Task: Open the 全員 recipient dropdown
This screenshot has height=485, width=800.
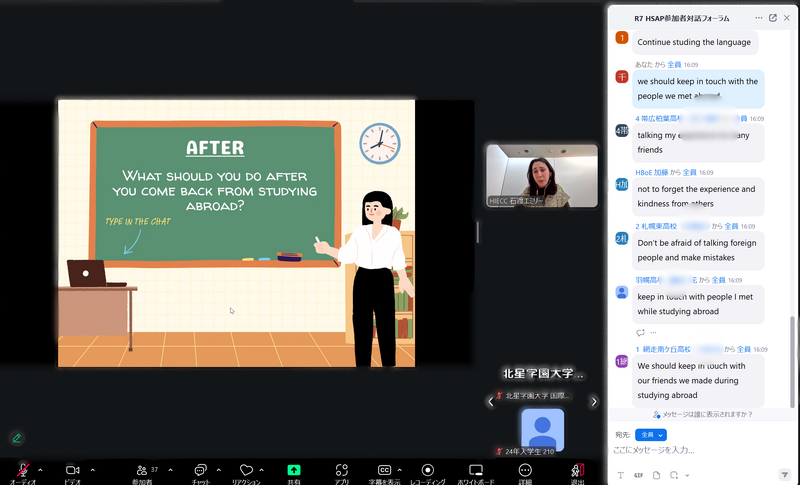Action: (651, 435)
